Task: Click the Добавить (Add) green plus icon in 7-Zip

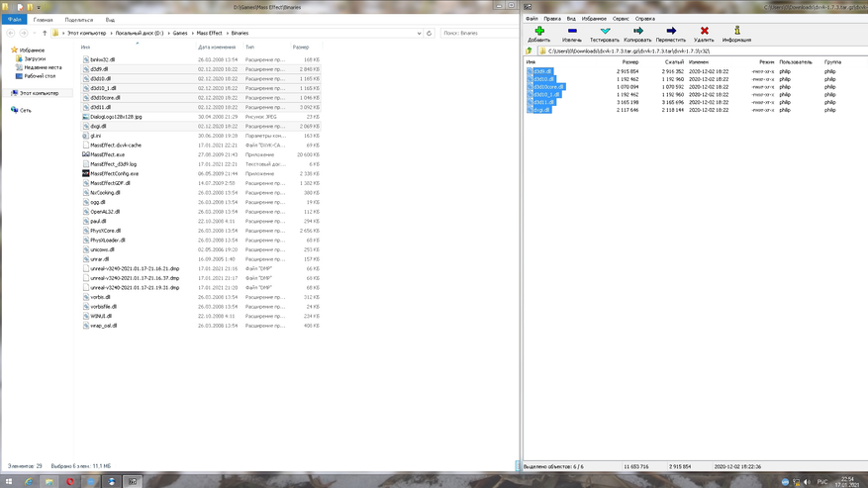Action: click(539, 31)
